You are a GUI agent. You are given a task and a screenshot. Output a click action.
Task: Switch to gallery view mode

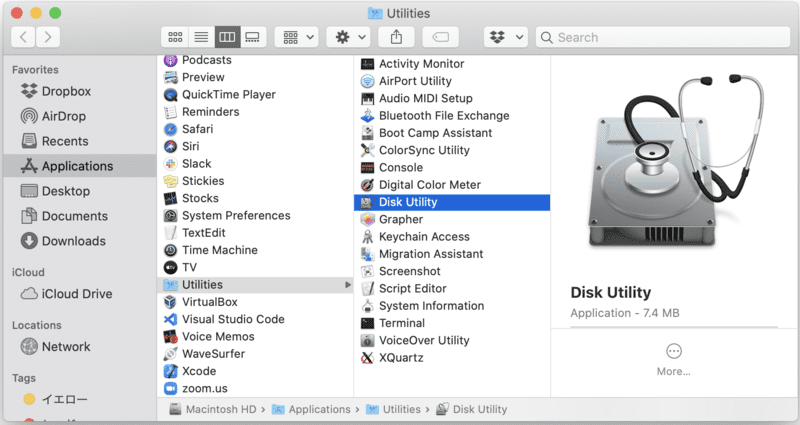pyautogui.click(x=252, y=37)
